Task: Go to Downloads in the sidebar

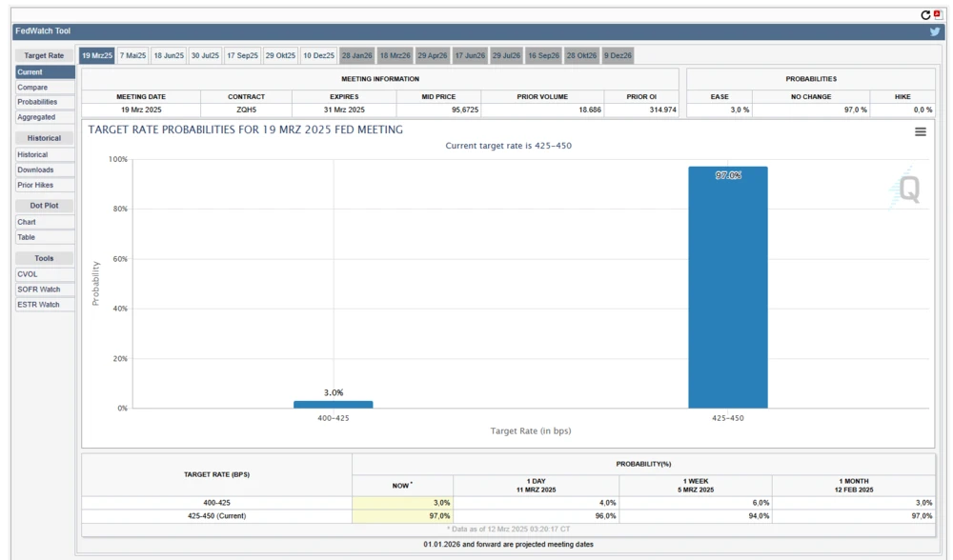Action: 43,169
